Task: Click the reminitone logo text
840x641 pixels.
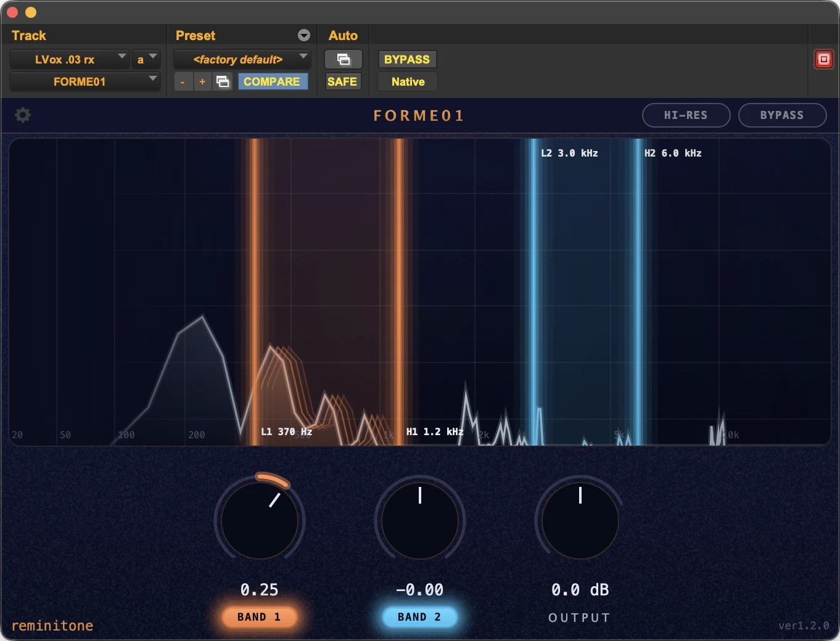Action: [x=52, y=626]
